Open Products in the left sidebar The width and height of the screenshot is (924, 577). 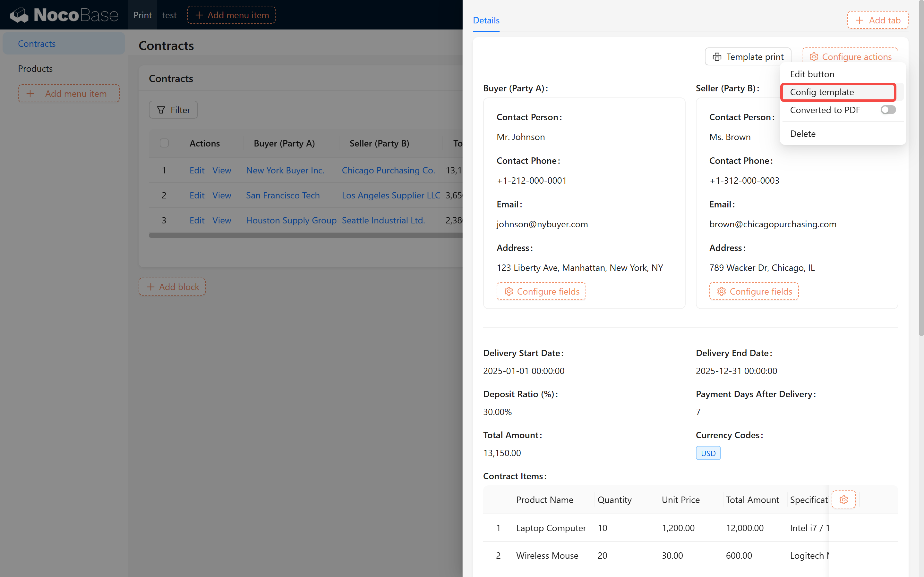click(35, 69)
